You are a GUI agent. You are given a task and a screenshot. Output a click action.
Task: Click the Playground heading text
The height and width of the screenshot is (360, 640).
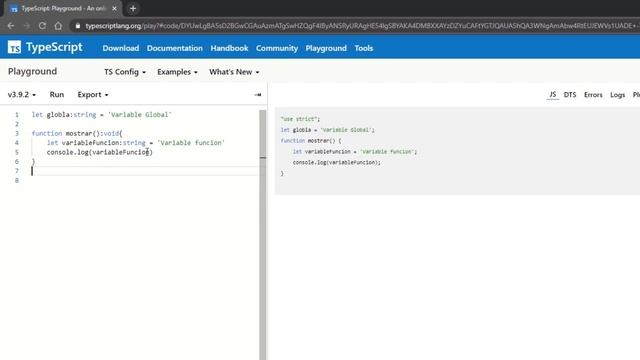tap(32, 71)
